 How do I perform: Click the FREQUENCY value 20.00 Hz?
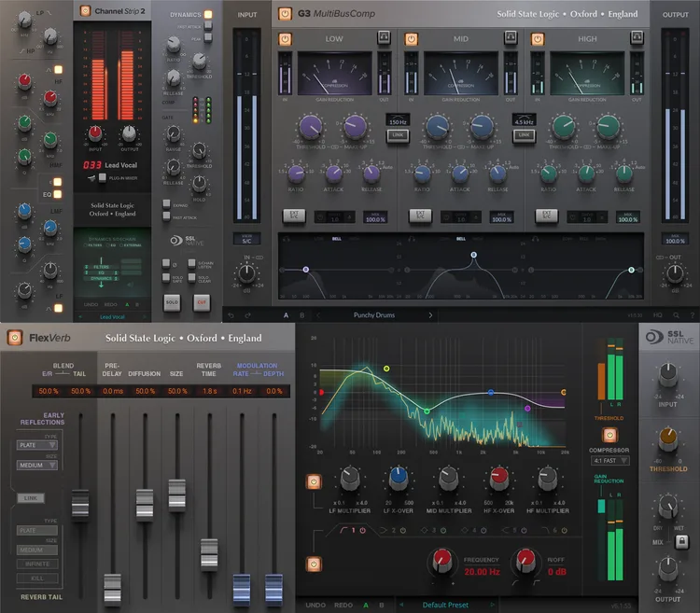pos(482,572)
